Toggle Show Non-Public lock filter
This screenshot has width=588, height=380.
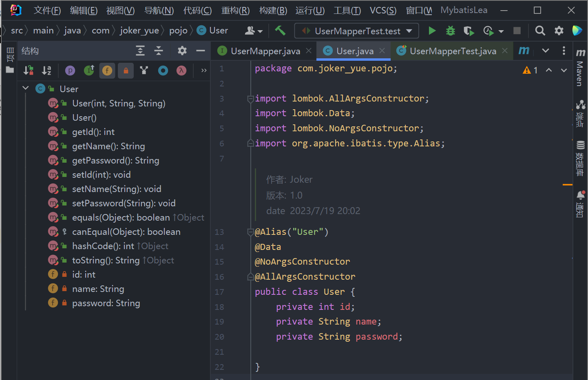pos(126,71)
